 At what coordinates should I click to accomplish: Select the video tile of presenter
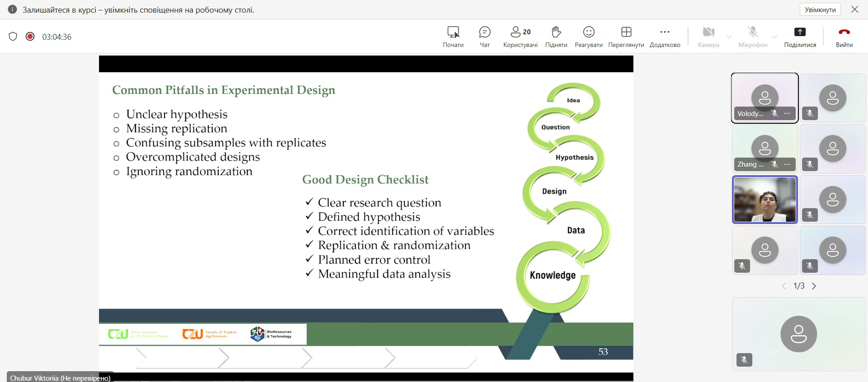[764, 200]
